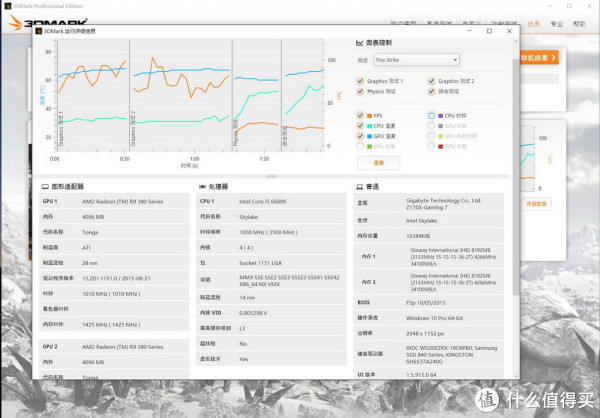Click the 详细信息 button in the main window
This screenshot has width=600, height=418.
tap(536, 204)
